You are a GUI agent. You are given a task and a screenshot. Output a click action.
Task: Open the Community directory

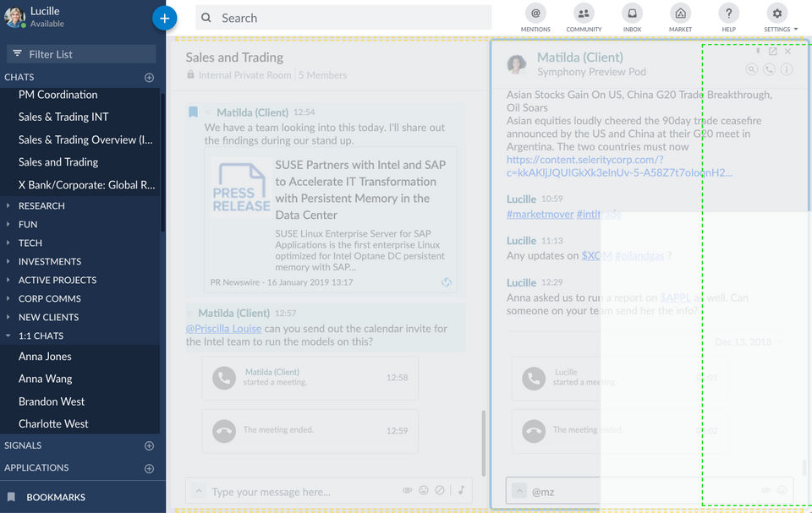pos(584,18)
